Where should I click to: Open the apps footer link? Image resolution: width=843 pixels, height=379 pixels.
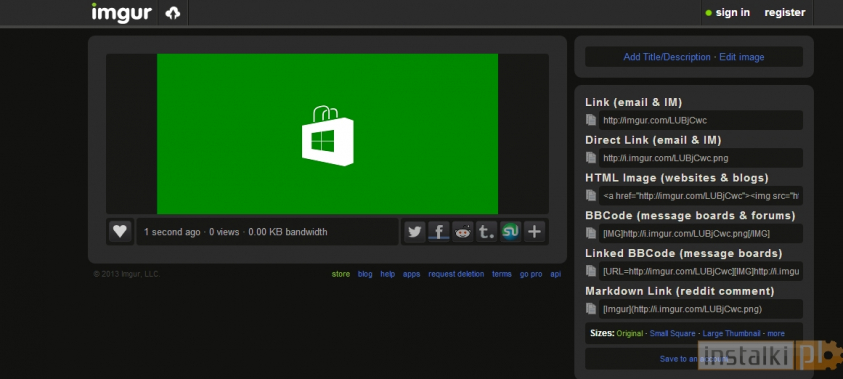pyautogui.click(x=411, y=274)
